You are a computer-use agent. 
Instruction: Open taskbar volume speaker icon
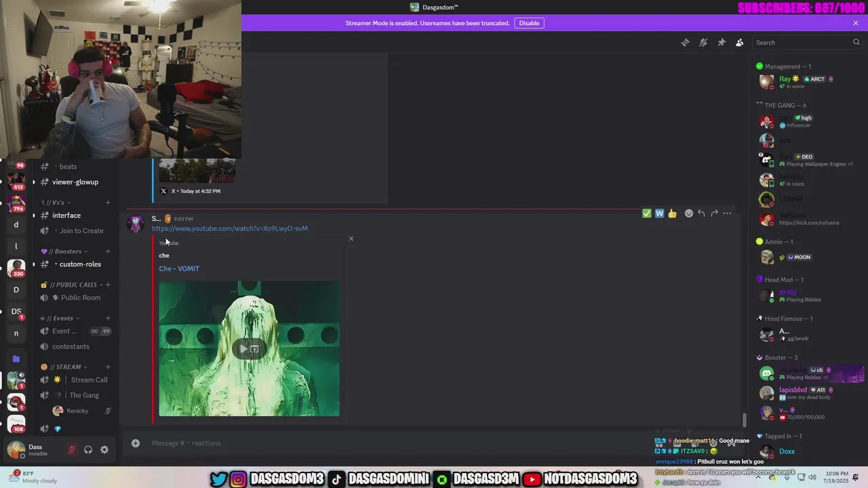813,477
